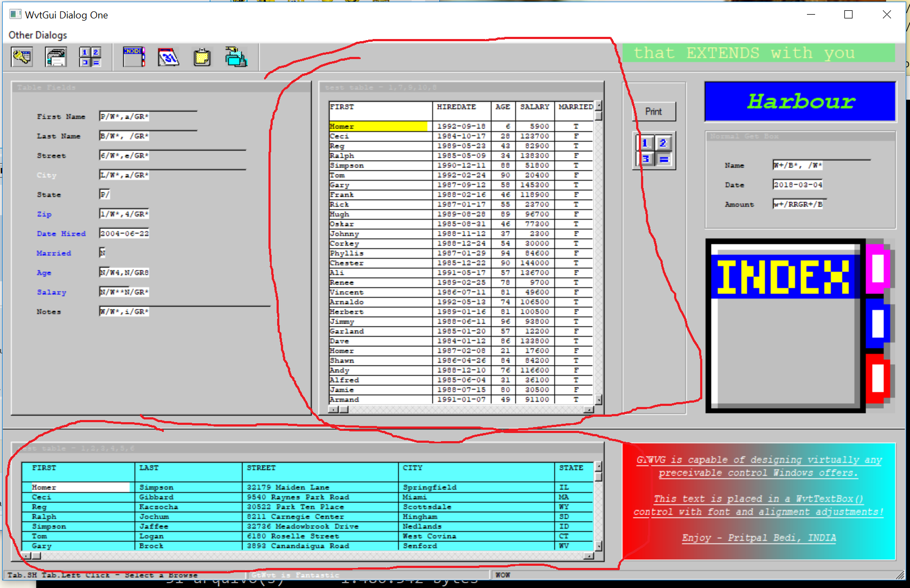Click the City field in Table Fields
The image size is (910, 588).
(172, 175)
